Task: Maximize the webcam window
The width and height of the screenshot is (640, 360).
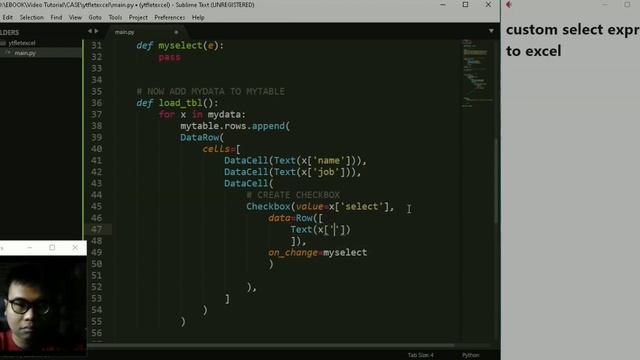Action: click(x=52, y=247)
